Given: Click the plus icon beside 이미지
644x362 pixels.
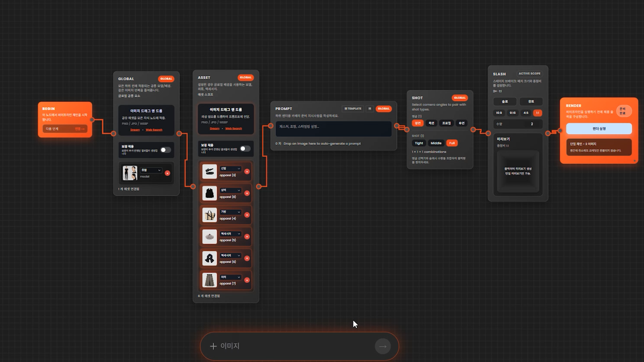Looking at the screenshot, I should (213, 346).
